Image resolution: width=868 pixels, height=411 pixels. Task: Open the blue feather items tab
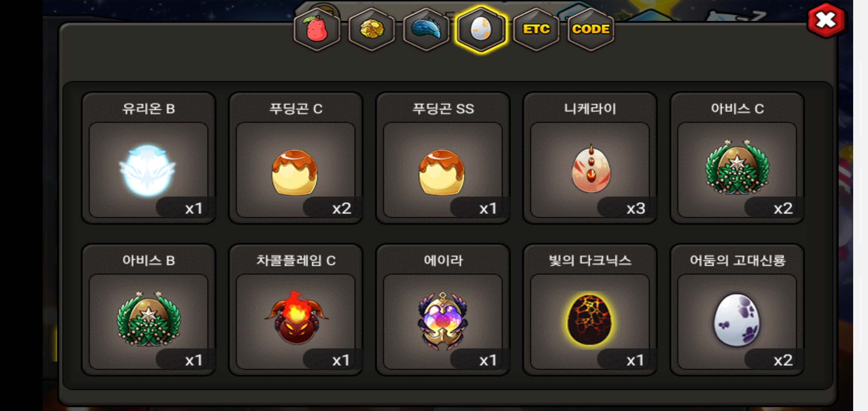point(426,29)
